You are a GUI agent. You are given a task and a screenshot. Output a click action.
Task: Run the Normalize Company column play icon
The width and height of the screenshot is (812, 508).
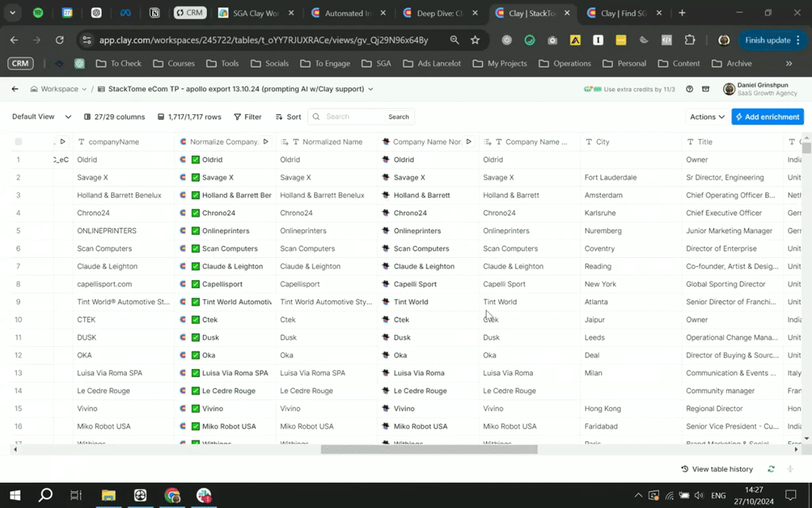click(266, 141)
